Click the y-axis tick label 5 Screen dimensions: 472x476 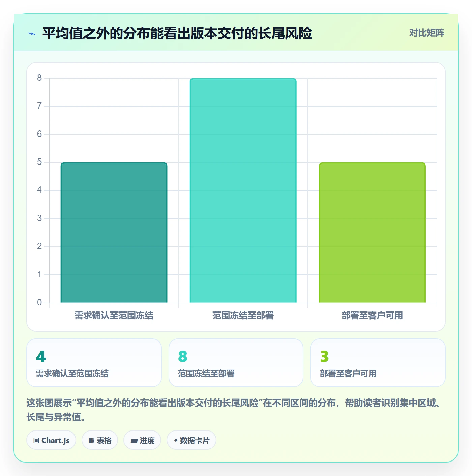(x=39, y=162)
